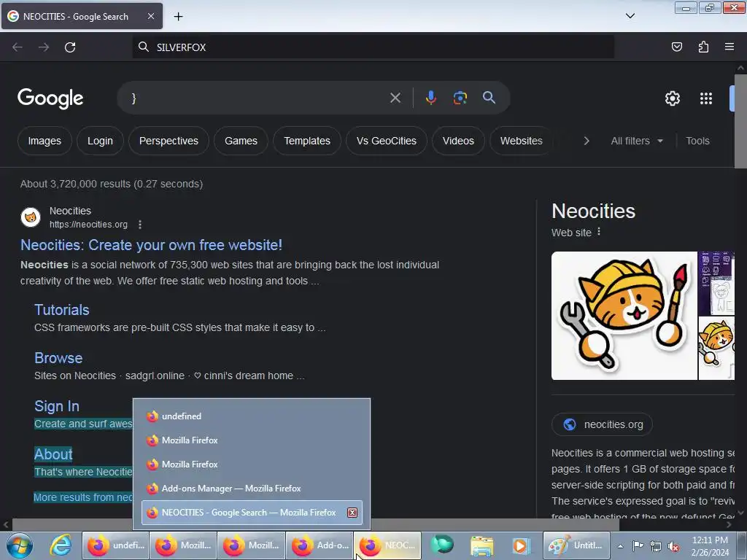Open Windows Explorer folder in taskbar
The height and width of the screenshot is (560, 747).
point(481,545)
